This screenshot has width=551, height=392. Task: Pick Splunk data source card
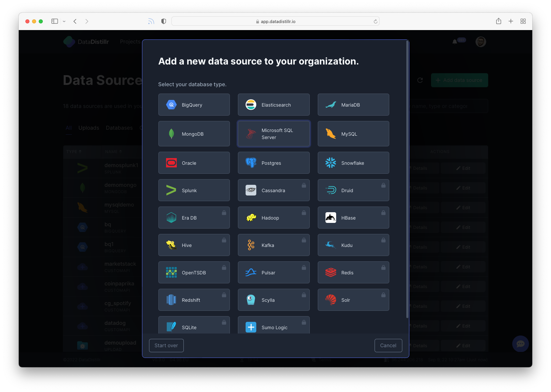click(194, 190)
